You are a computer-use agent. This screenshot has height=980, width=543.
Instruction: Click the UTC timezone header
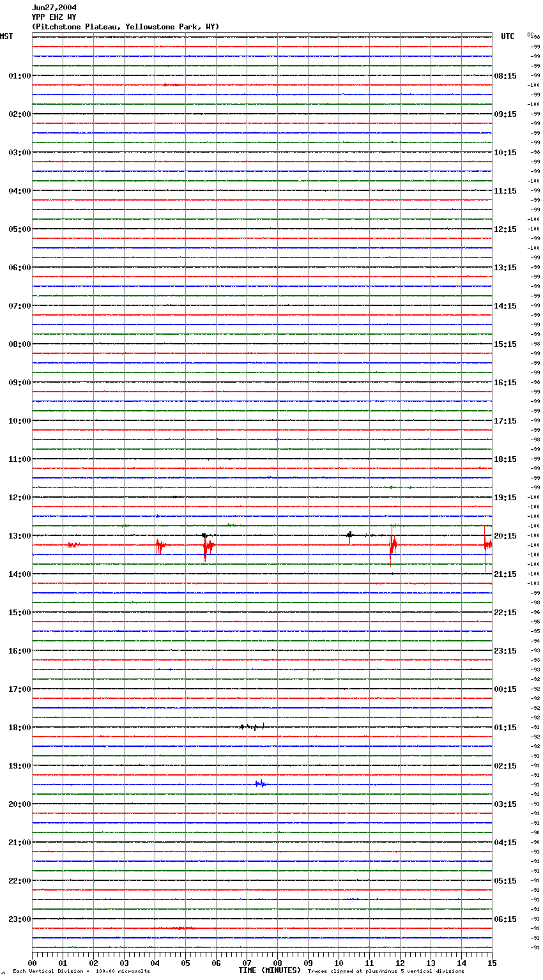[x=508, y=36]
